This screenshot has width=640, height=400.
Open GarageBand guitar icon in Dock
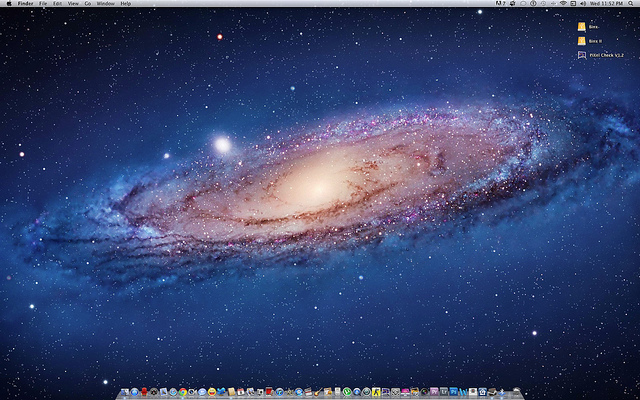pos(320,392)
